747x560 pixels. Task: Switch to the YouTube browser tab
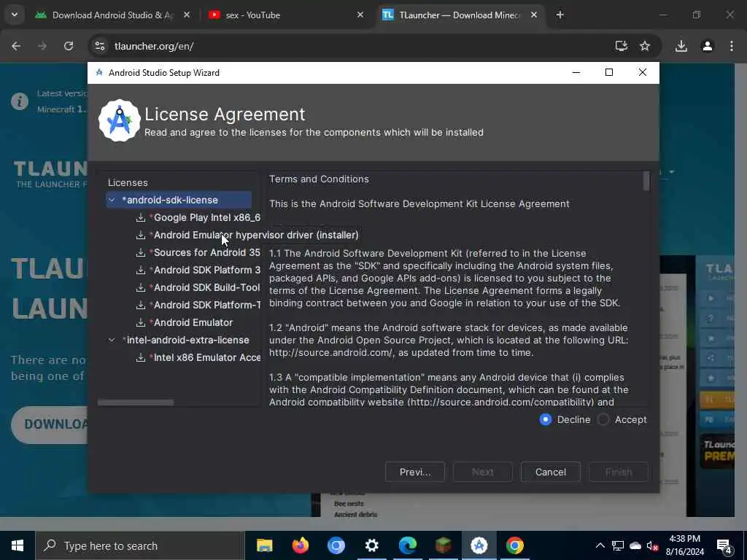[x=286, y=15]
